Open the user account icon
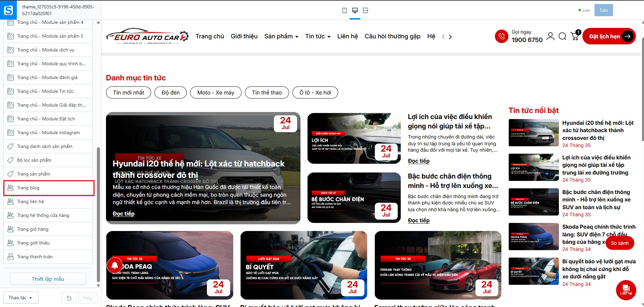This screenshot has width=644, height=307. coord(550,36)
